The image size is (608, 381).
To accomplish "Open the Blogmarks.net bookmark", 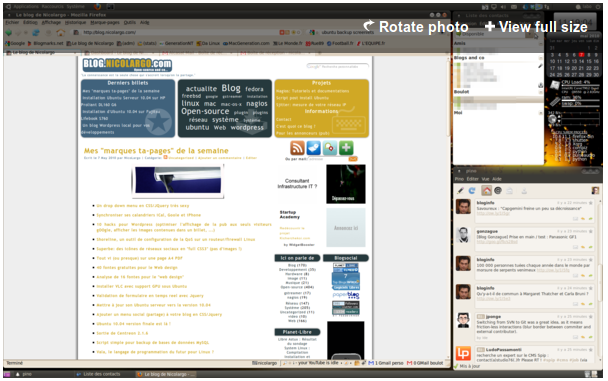I will pos(45,43).
